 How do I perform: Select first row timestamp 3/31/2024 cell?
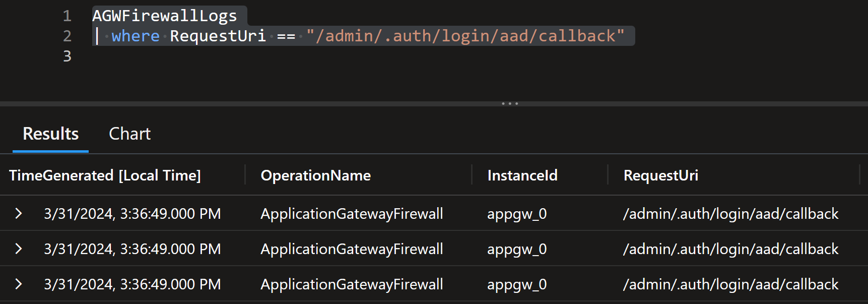(132, 213)
